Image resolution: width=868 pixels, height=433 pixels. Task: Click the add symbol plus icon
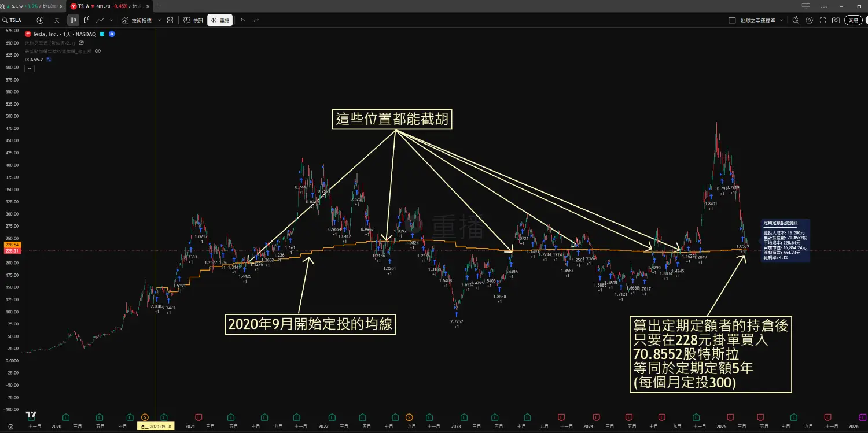point(40,20)
